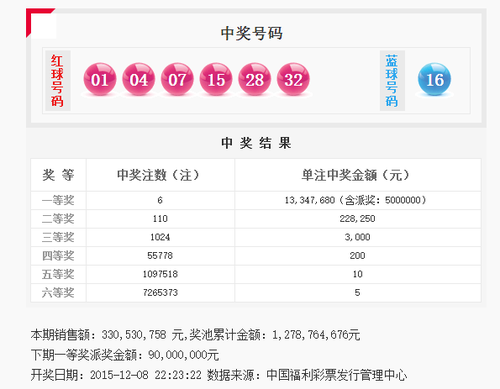Click red ball number 15
The image size is (500, 389).
[216, 79]
